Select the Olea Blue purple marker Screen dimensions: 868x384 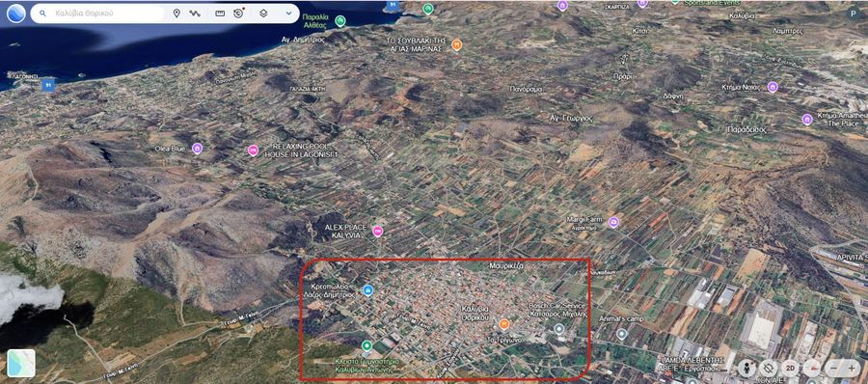197,149
